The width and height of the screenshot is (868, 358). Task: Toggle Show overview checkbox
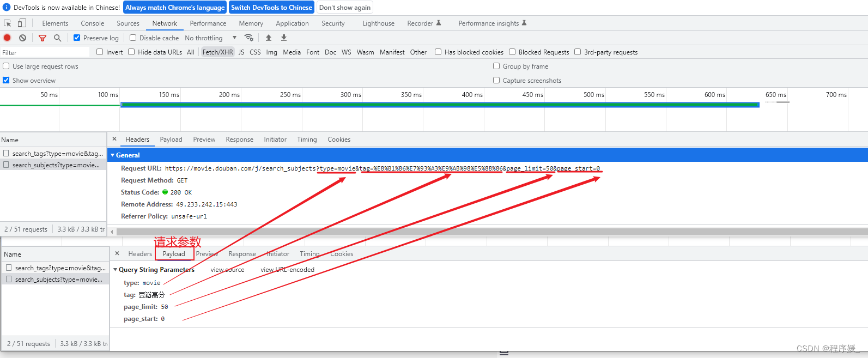pyautogui.click(x=6, y=80)
